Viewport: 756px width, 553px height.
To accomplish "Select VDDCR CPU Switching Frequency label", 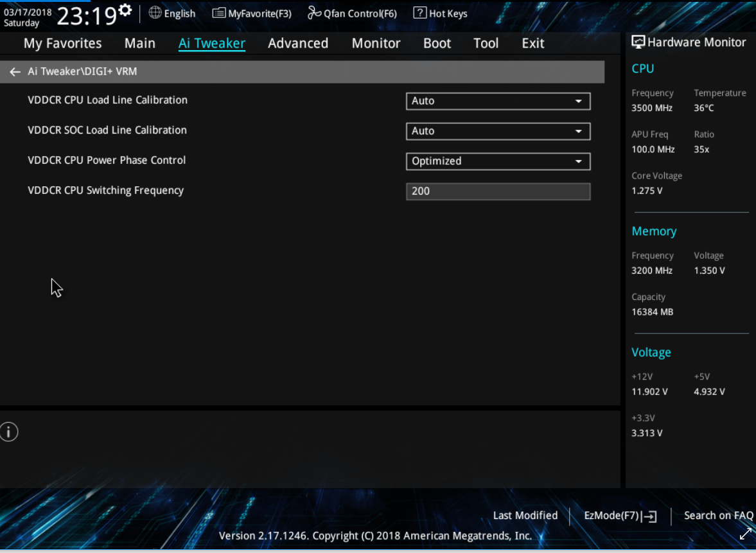I will click(105, 191).
